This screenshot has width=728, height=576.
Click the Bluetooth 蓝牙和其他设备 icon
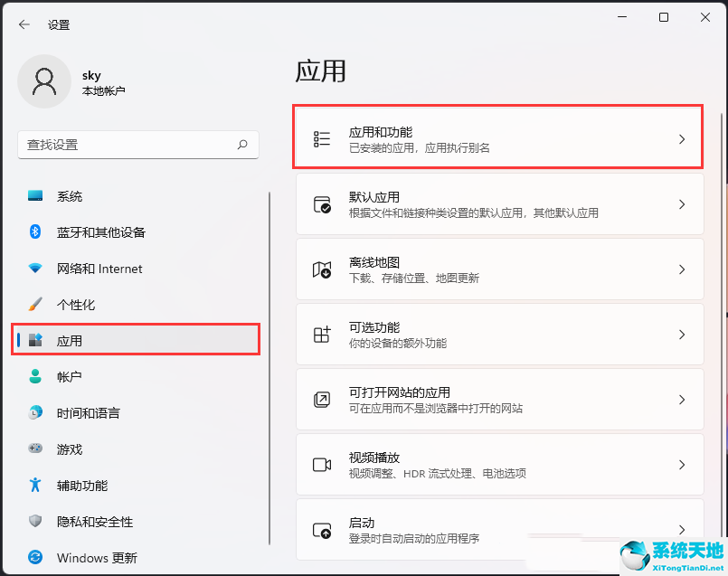(34, 232)
